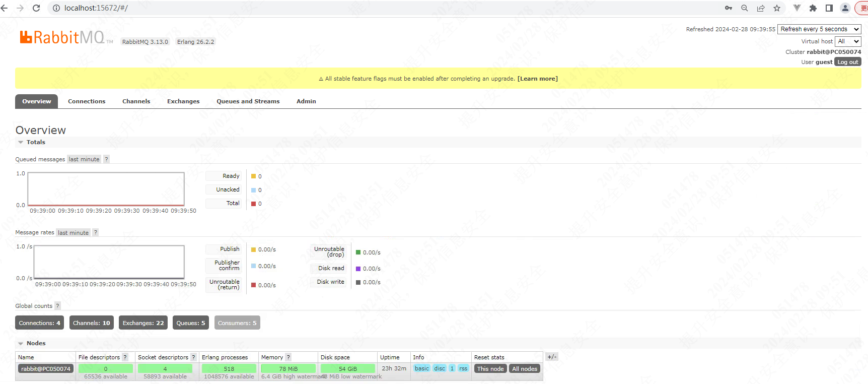Click the Channels: 10 count button
868x384 pixels.
91,323
